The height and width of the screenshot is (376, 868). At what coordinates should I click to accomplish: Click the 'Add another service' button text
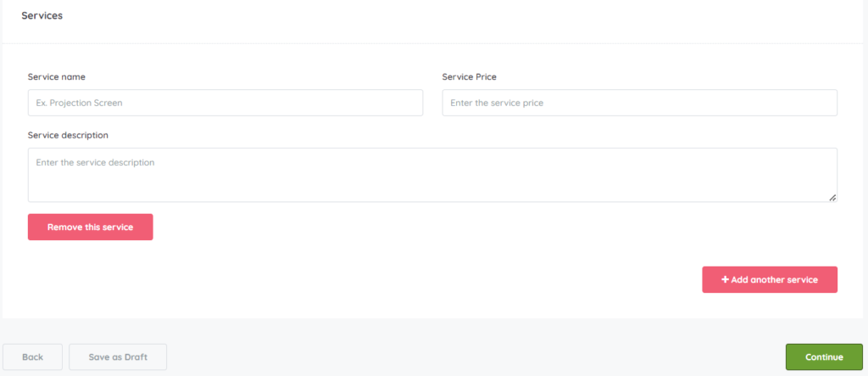click(x=775, y=279)
